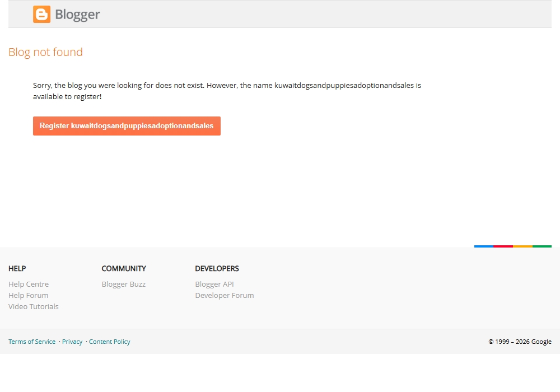Image resolution: width=560 pixels, height=392 pixels.
Task: Go to the Developer Forum link
Action: [225, 295]
